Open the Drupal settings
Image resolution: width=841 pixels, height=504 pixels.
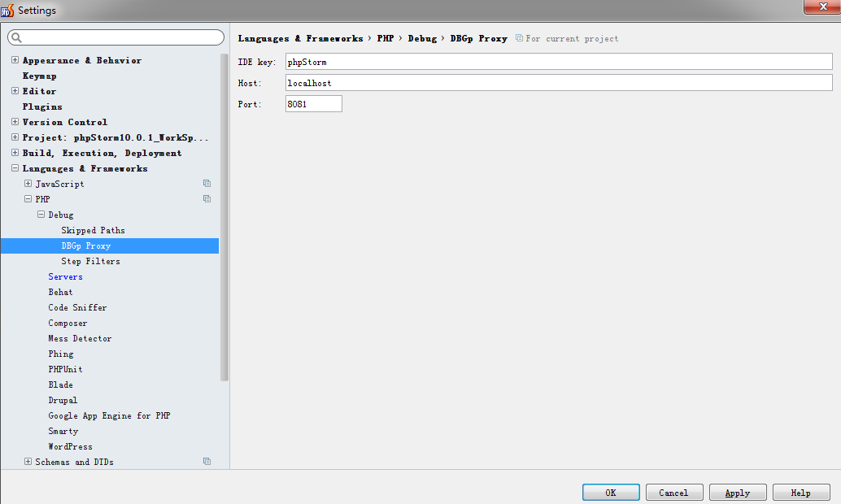click(x=63, y=400)
